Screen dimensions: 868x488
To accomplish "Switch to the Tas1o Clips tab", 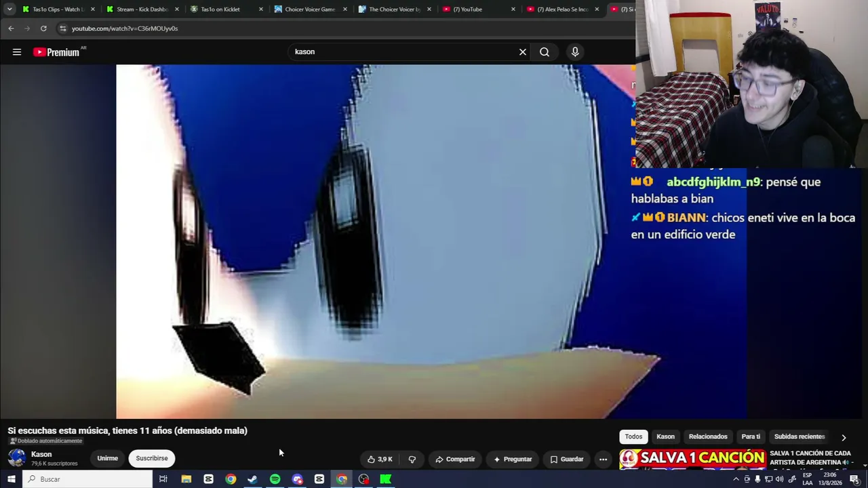I will tap(58, 9).
